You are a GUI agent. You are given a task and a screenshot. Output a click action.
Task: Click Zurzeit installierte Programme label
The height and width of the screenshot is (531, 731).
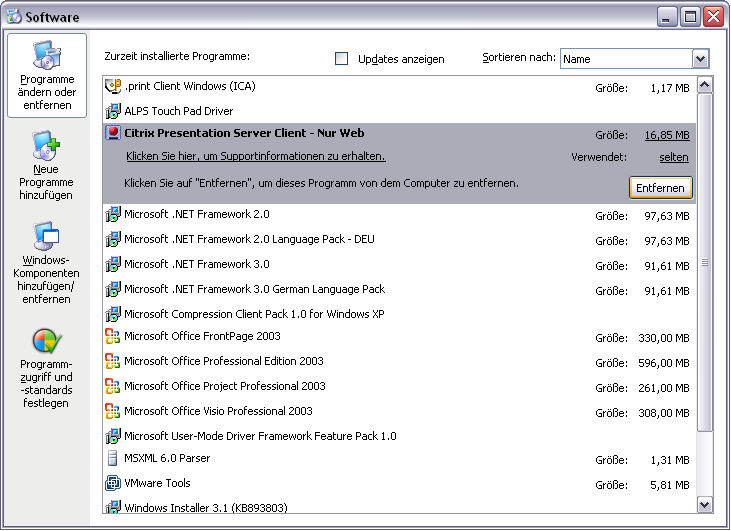click(177, 56)
